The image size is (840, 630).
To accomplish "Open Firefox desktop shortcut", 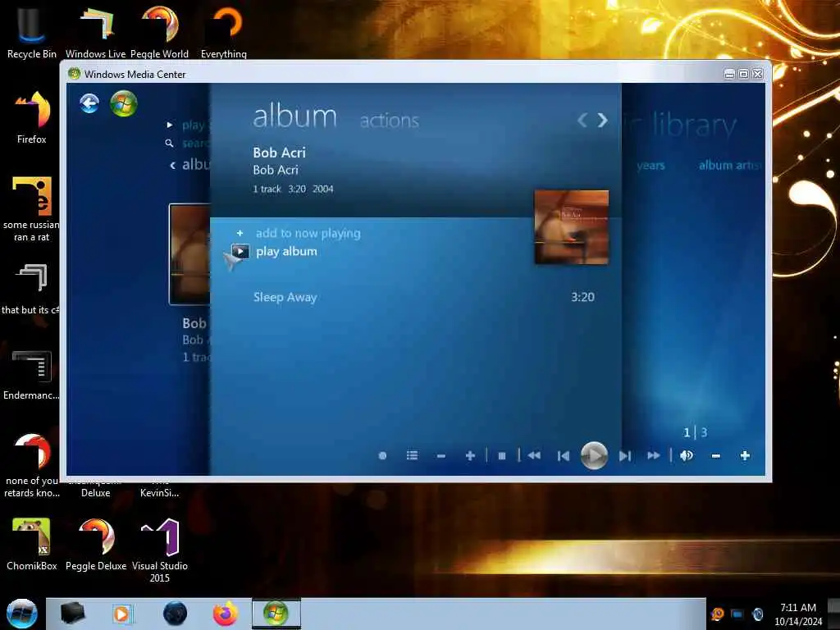I will (x=32, y=116).
